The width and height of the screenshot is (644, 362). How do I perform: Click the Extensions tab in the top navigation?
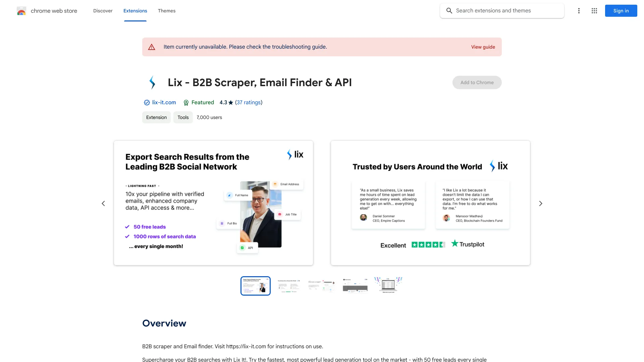(x=135, y=11)
